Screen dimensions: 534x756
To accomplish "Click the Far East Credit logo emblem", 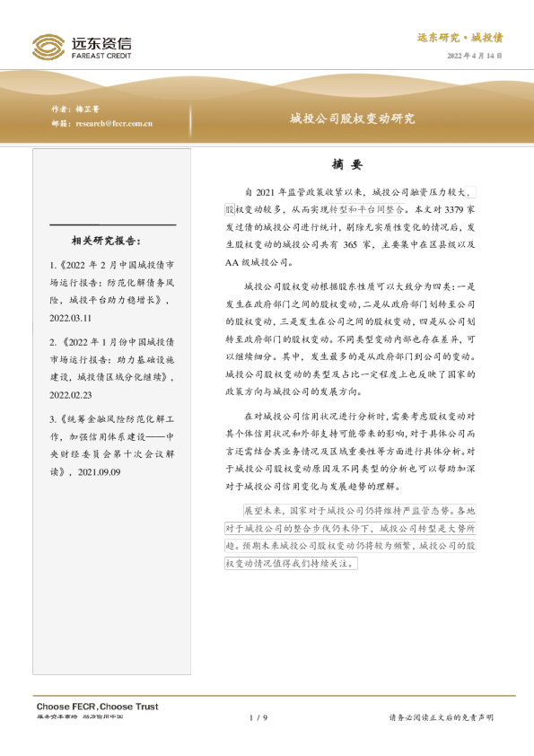I will pos(48,47).
